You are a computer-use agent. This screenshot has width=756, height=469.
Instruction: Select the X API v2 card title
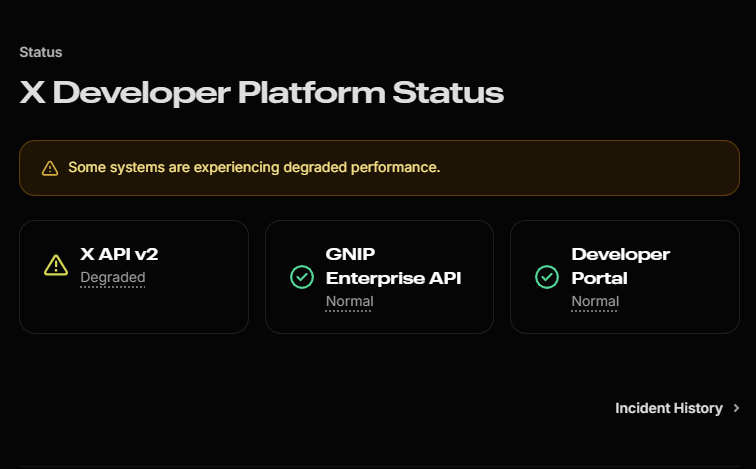coord(119,254)
